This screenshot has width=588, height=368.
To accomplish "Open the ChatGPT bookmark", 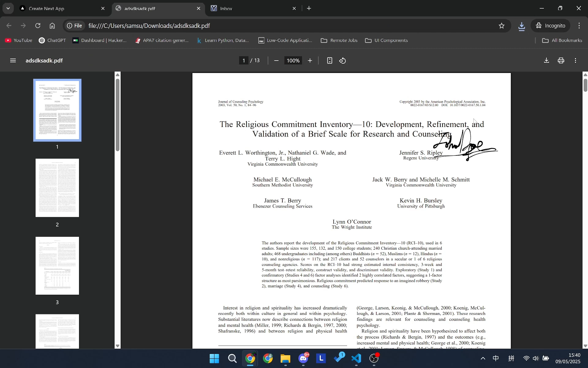I will pyautogui.click(x=52, y=40).
